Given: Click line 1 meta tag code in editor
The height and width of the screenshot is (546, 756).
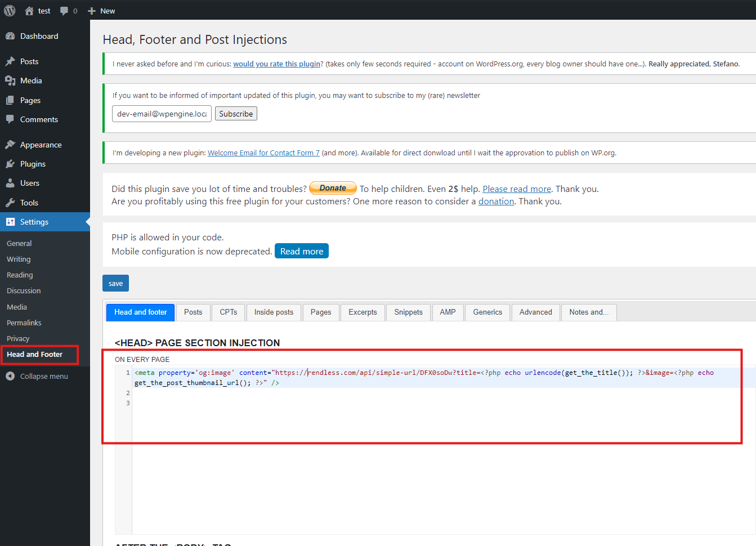Looking at the screenshot, I should [424, 378].
